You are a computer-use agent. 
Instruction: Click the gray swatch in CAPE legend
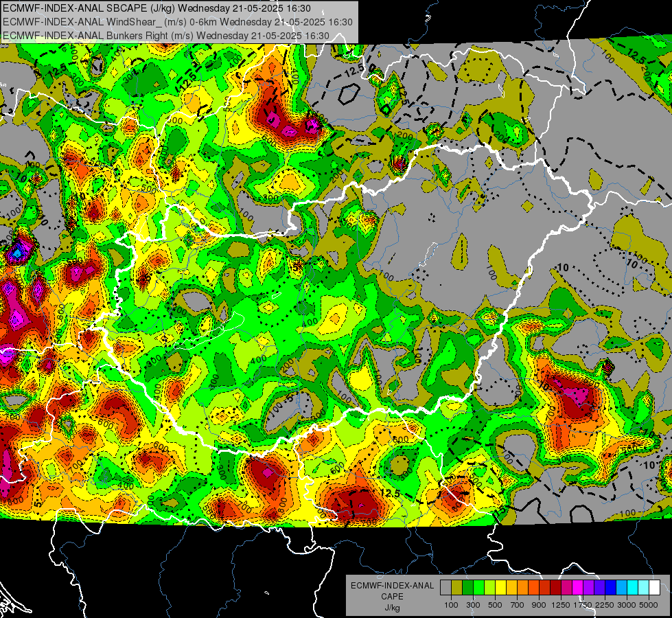[445, 588]
